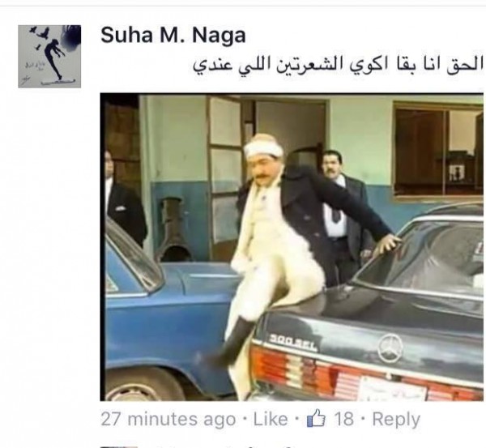
Task: Click the Mercedes emblem in the photo
Action: pyautogui.click(x=390, y=348)
